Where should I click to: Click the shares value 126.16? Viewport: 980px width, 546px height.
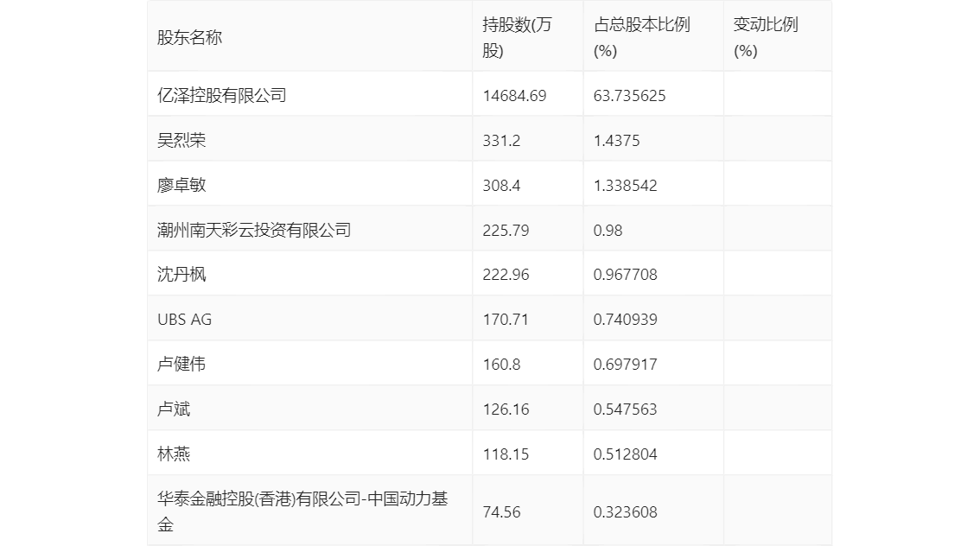pyautogui.click(x=506, y=409)
